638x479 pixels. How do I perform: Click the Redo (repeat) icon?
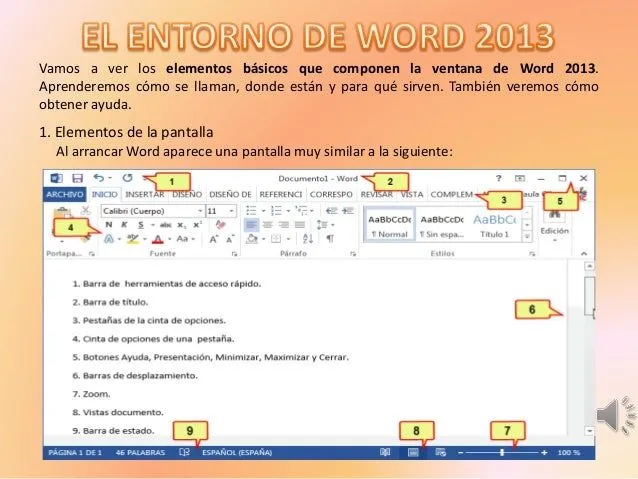tap(127, 178)
